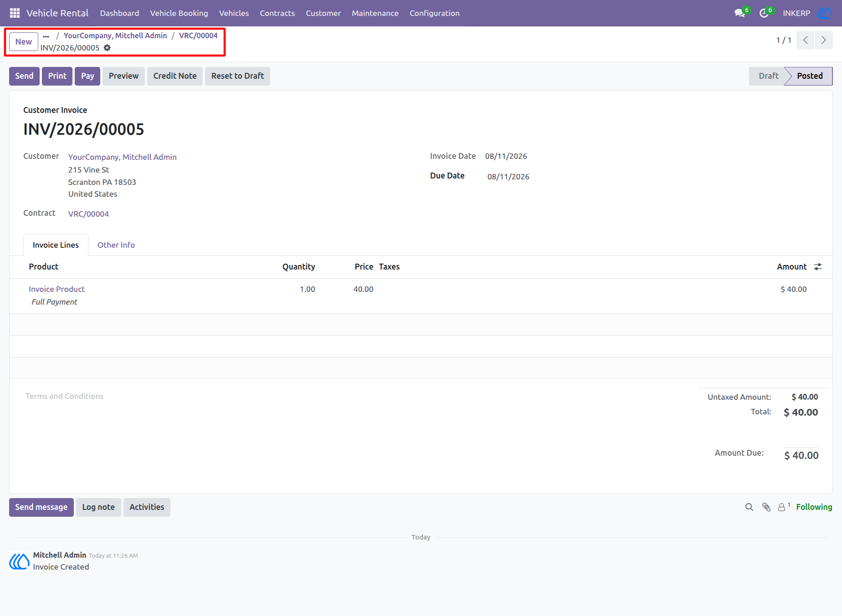Screen dimensions: 842x616
Task: Select the Posted status stage
Action: (810, 76)
